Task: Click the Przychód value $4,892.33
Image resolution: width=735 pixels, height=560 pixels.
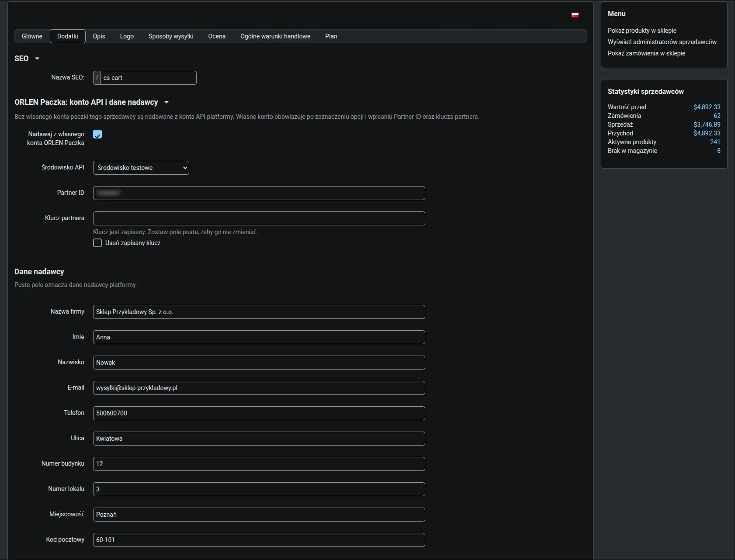Action: coord(707,133)
